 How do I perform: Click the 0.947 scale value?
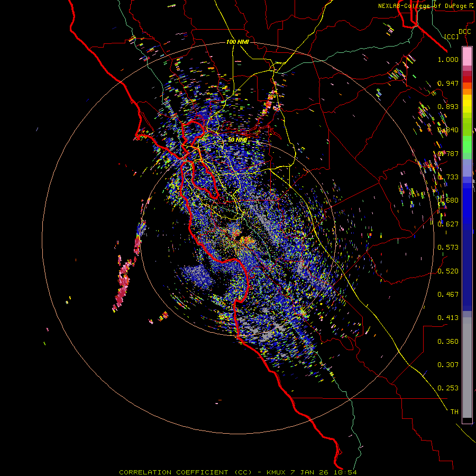(448, 83)
